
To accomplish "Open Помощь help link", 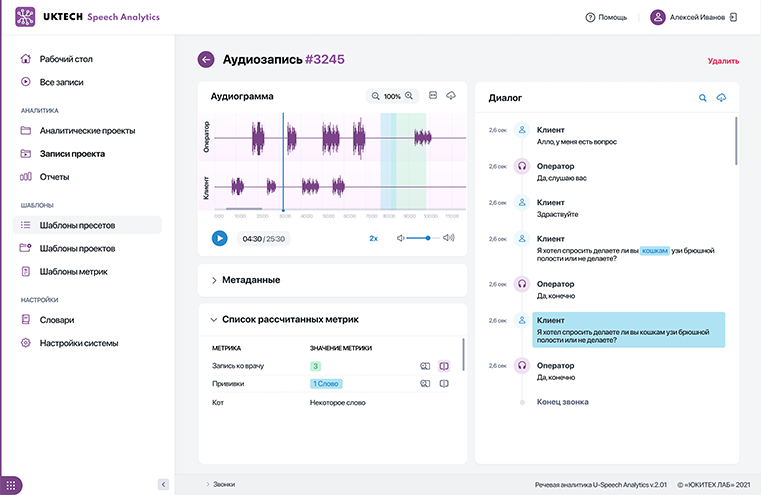I will pos(605,17).
